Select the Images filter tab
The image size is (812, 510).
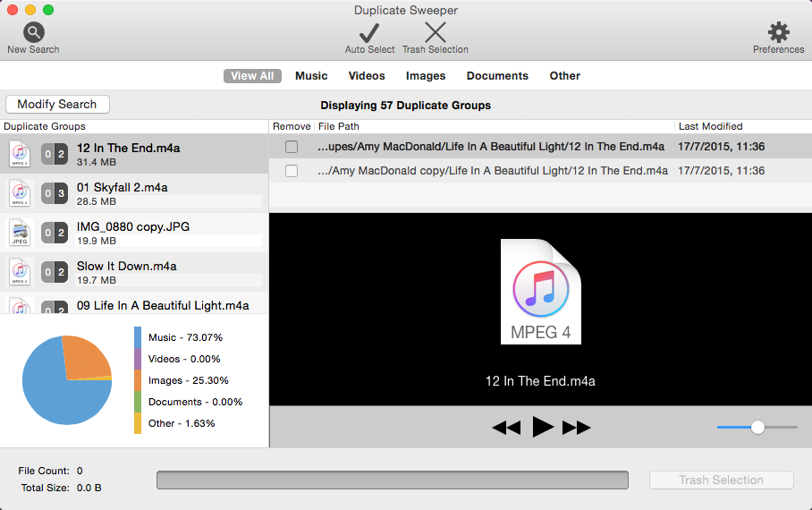pos(426,76)
